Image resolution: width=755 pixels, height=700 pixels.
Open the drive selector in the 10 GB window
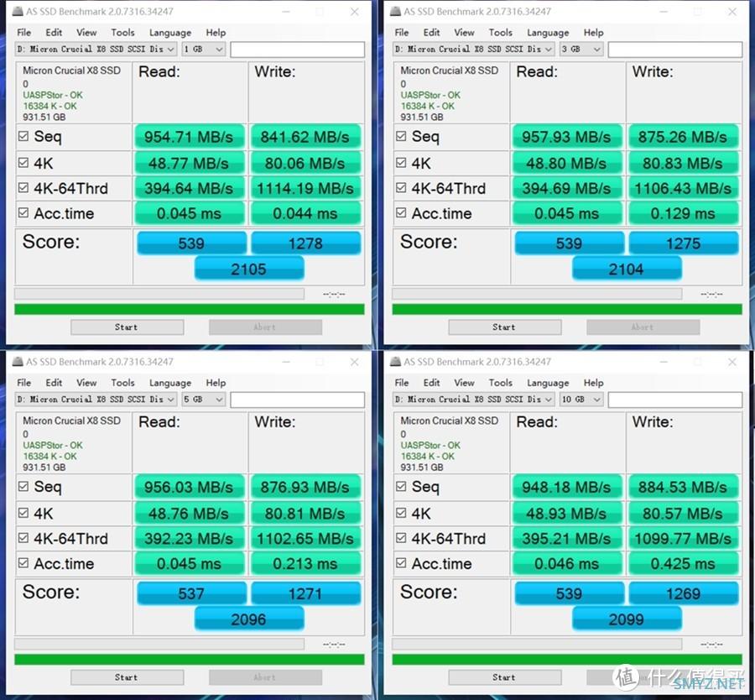click(473, 400)
